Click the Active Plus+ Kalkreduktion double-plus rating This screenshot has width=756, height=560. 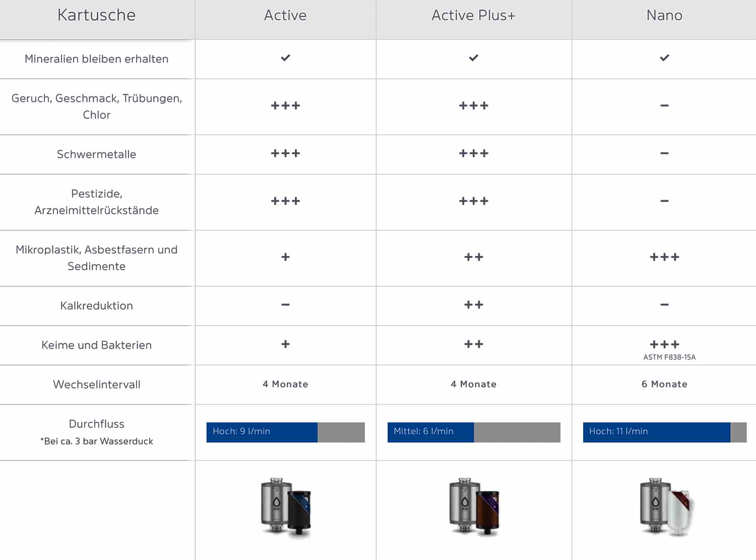coord(473,304)
